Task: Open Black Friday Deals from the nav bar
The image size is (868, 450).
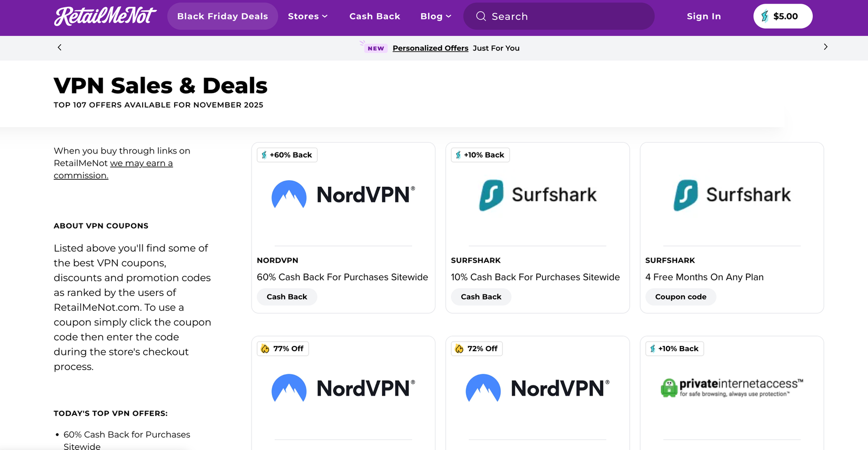Action: pyautogui.click(x=222, y=16)
